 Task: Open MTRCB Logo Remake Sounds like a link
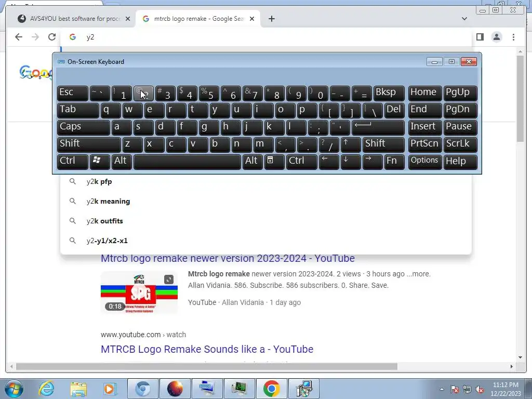(x=207, y=349)
